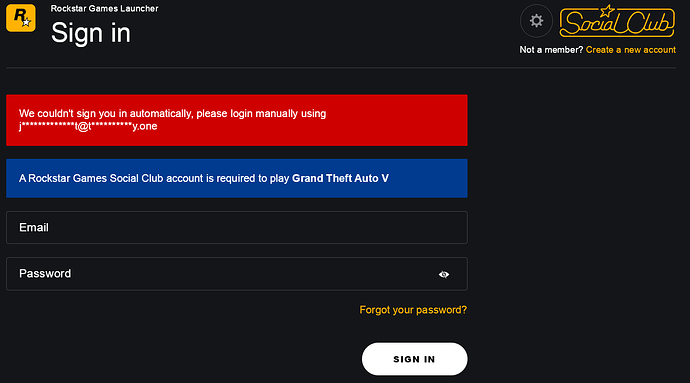This screenshot has height=383, width=690.
Task: Click the Not a member? text
Action: [x=551, y=50]
